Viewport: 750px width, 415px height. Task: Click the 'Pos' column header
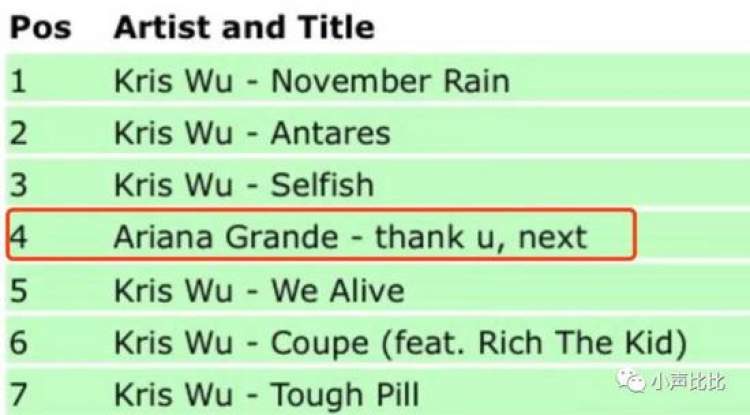pos(40,27)
